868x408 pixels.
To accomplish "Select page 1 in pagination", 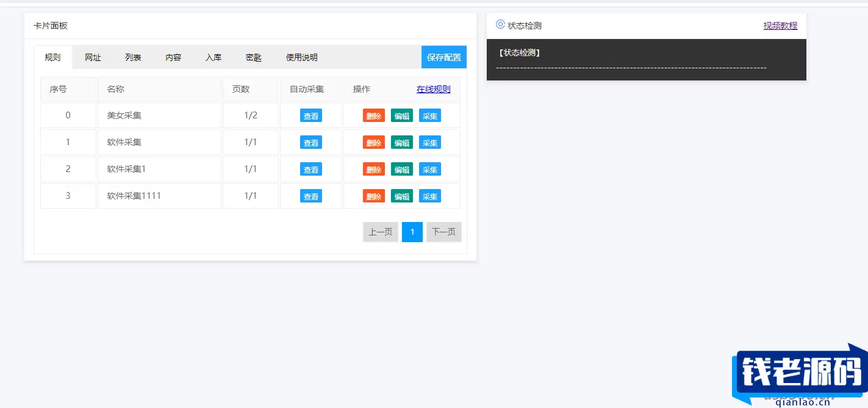I will click(412, 232).
